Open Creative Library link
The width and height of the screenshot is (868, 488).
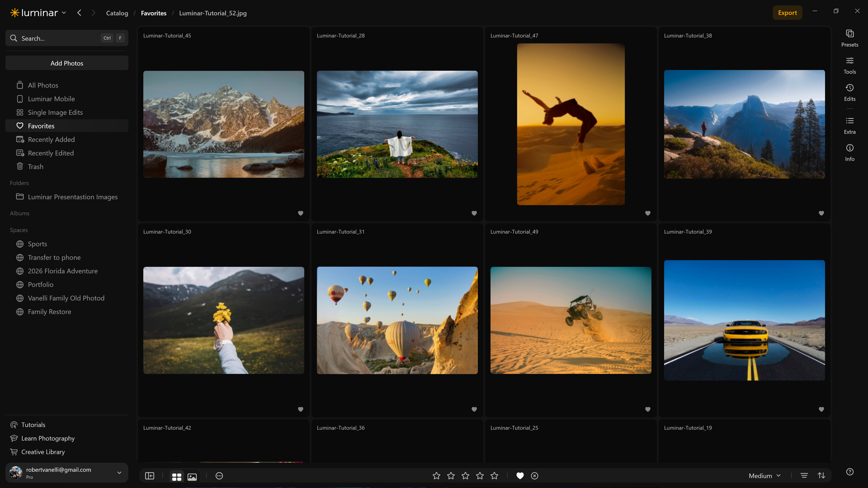pyautogui.click(x=37, y=452)
